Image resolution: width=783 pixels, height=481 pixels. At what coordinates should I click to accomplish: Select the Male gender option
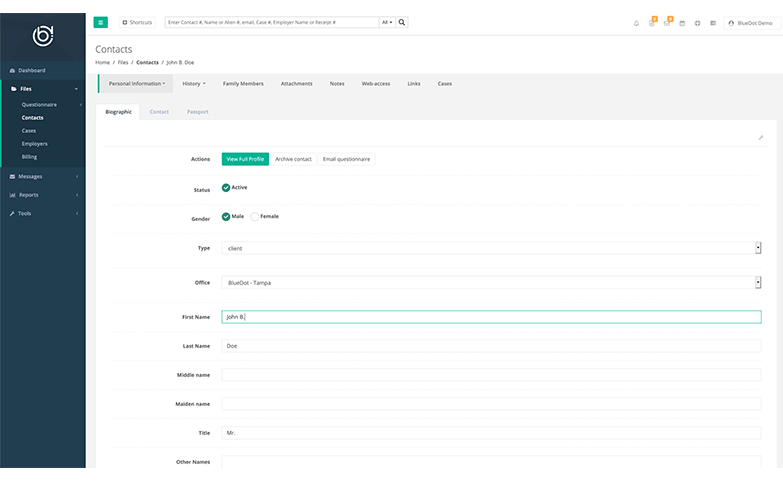(226, 216)
